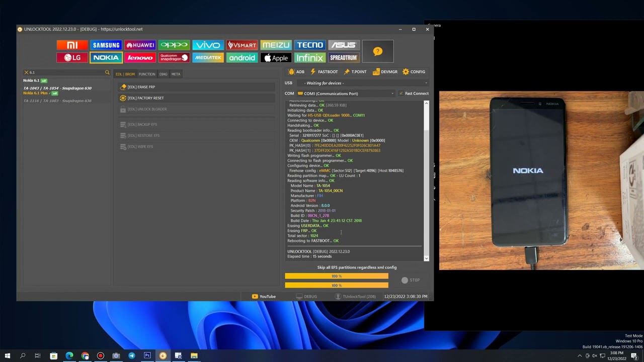
Task: Click the upper 100% progress bar
Action: pyautogui.click(x=337, y=276)
